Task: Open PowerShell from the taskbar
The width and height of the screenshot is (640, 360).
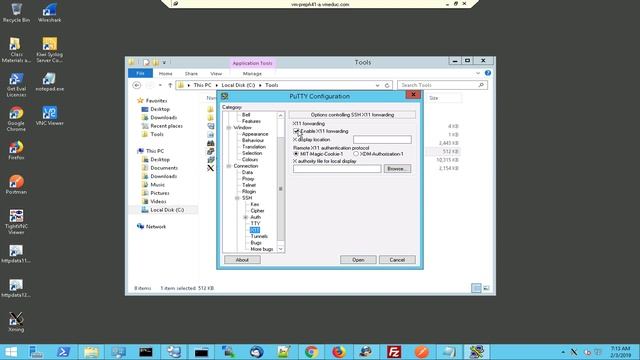Action: click(63, 352)
